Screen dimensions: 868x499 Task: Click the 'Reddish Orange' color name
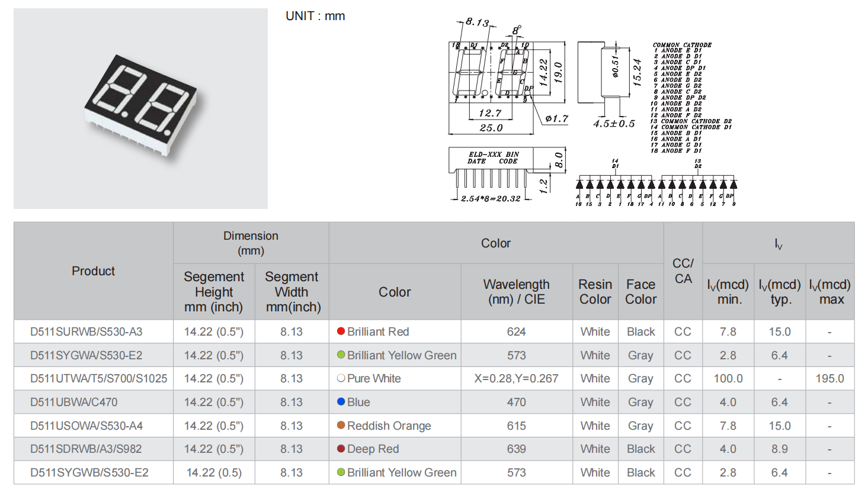(389, 426)
